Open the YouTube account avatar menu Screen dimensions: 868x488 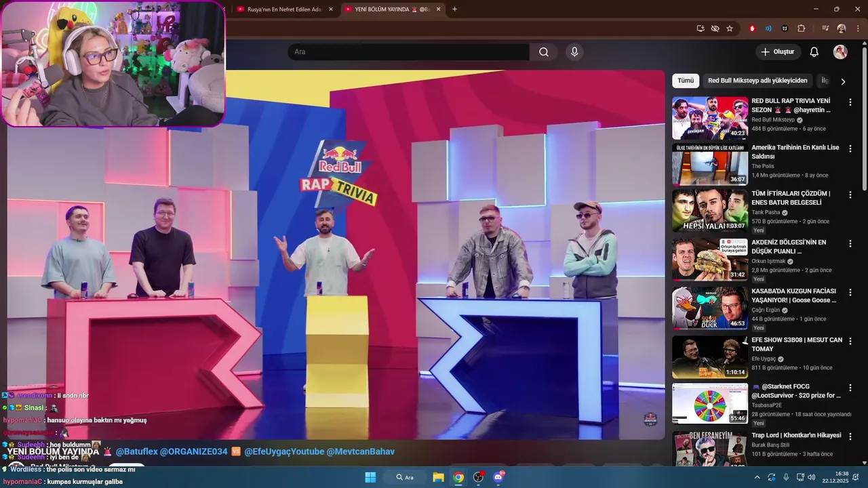click(840, 52)
